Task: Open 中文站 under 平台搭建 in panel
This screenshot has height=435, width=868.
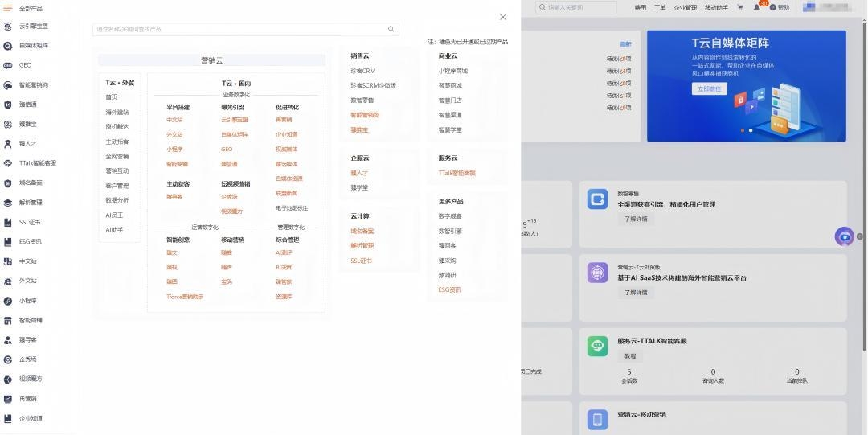Action: tap(175, 120)
